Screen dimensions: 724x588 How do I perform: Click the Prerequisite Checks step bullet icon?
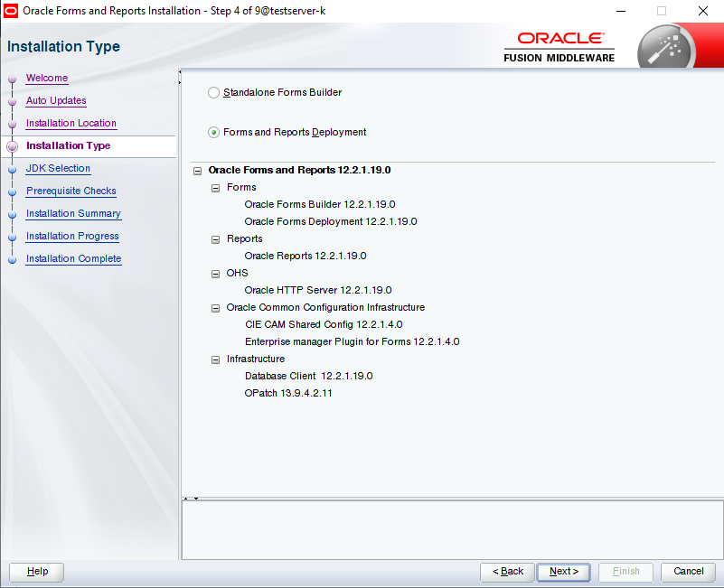click(x=13, y=192)
